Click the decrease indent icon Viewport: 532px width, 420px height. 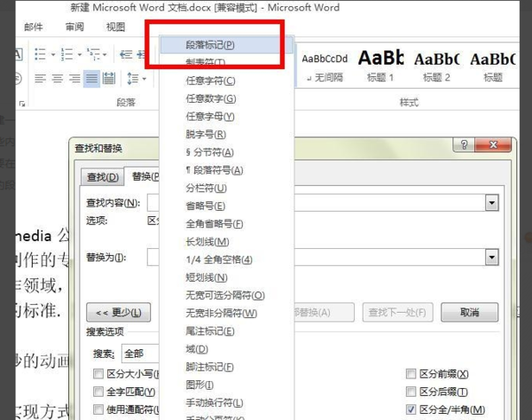pyautogui.click(x=126, y=54)
